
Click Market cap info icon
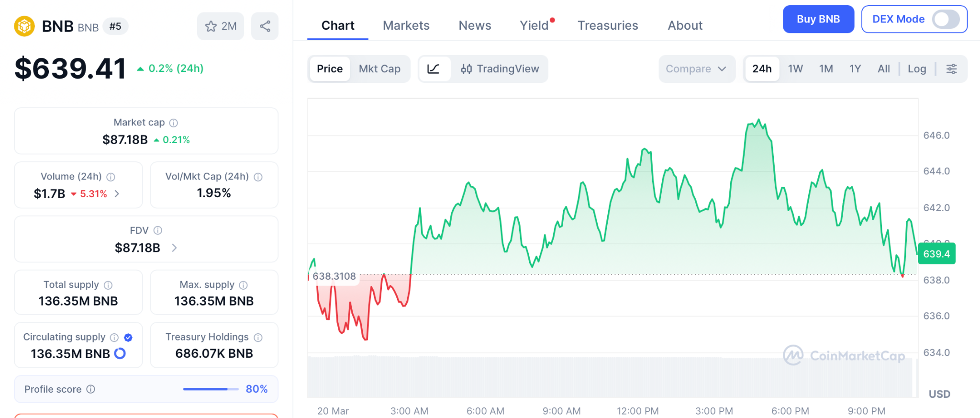(x=174, y=123)
